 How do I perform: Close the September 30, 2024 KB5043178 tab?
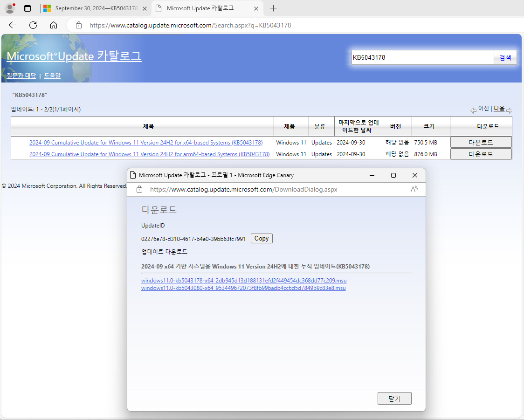[x=145, y=9]
